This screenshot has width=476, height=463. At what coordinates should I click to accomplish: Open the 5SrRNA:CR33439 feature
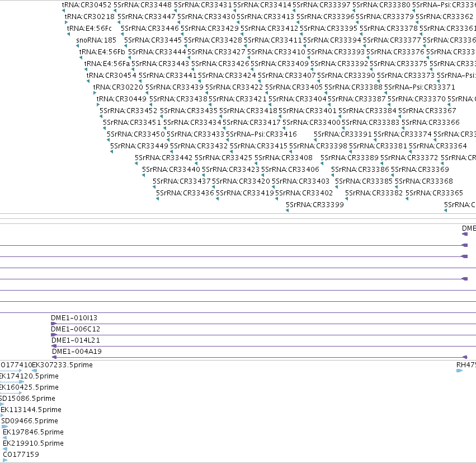175,87
